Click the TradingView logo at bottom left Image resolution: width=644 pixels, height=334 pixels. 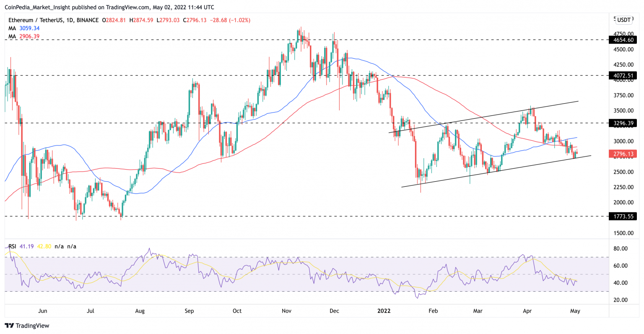click(27, 326)
